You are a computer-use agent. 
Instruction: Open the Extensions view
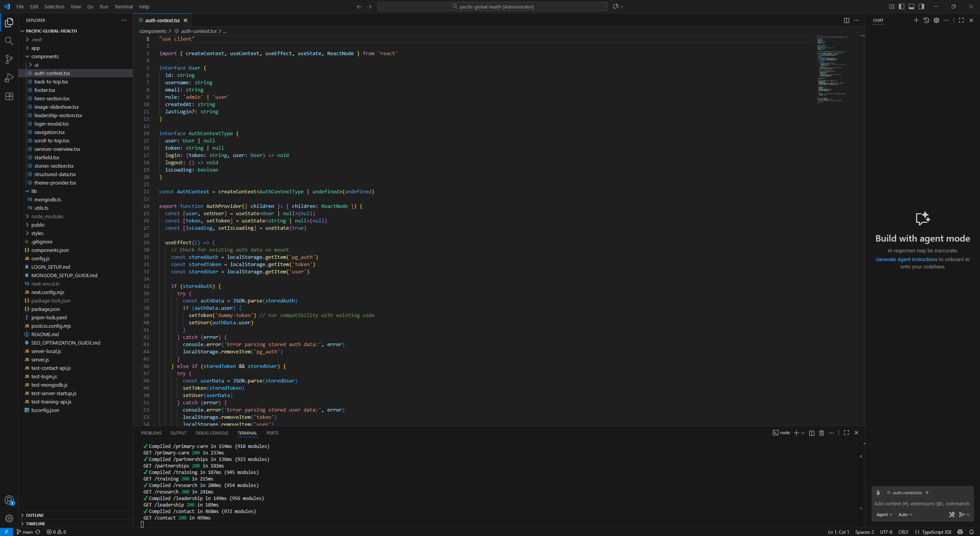tap(9, 96)
